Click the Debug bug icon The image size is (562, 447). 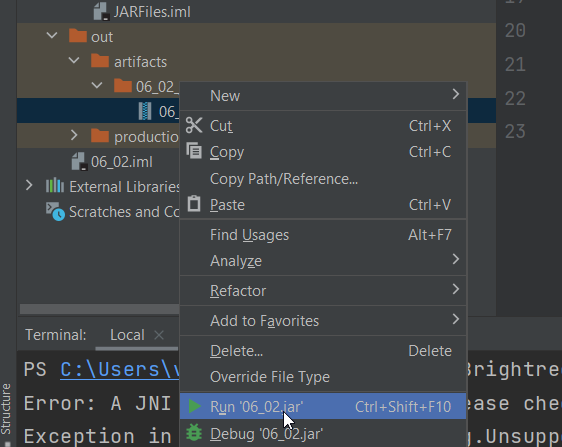[x=194, y=433]
